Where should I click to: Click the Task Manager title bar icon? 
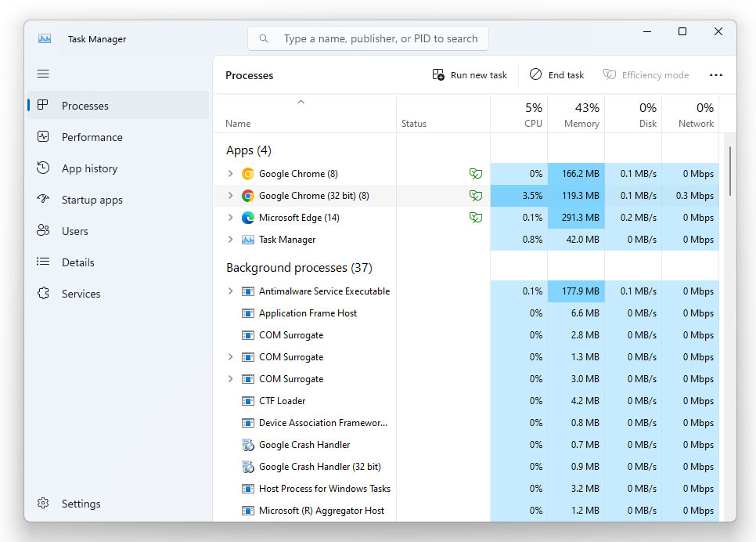coord(45,38)
